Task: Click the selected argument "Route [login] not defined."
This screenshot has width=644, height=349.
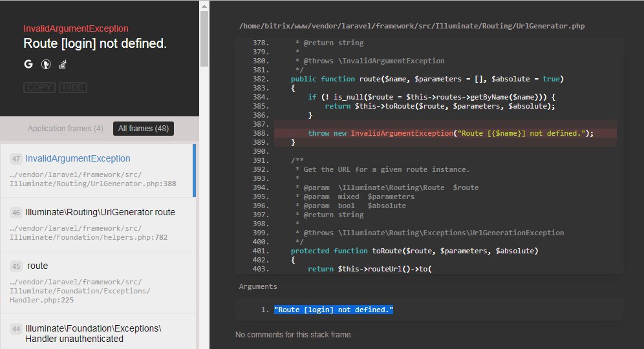Action: [x=334, y=310]
